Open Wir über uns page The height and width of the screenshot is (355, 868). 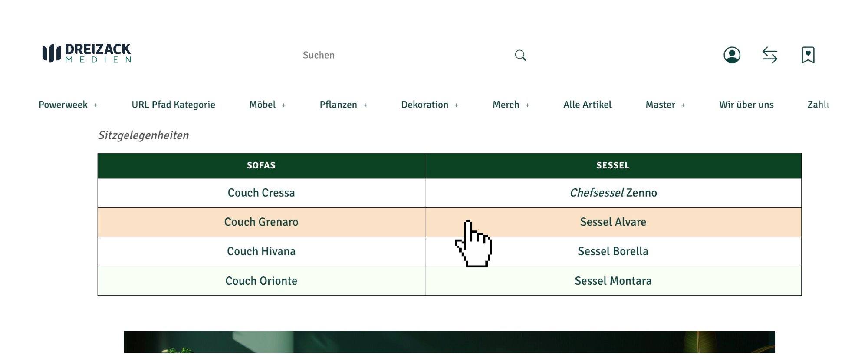(746, 105)
